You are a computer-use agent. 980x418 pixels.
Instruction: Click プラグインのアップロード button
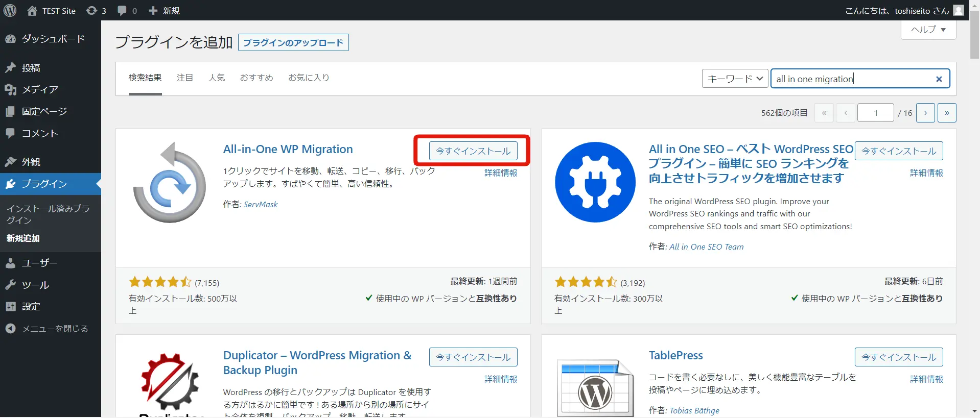(293, 43)
